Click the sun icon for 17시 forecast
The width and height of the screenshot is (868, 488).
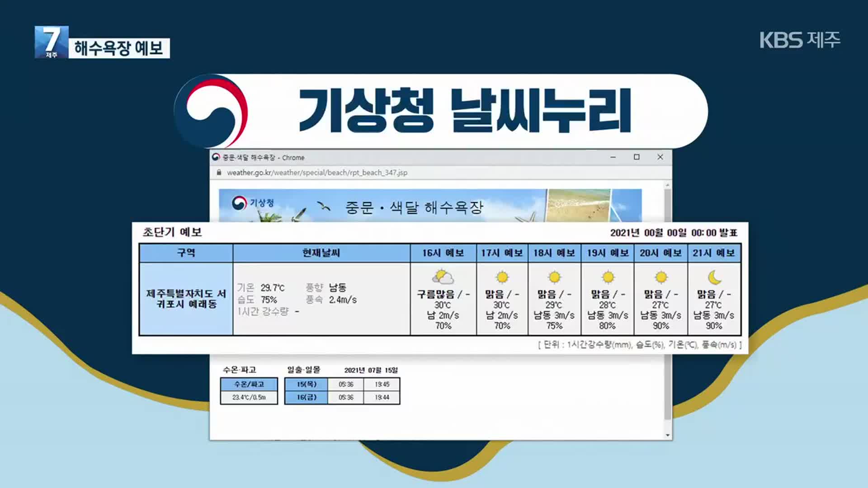502,277
